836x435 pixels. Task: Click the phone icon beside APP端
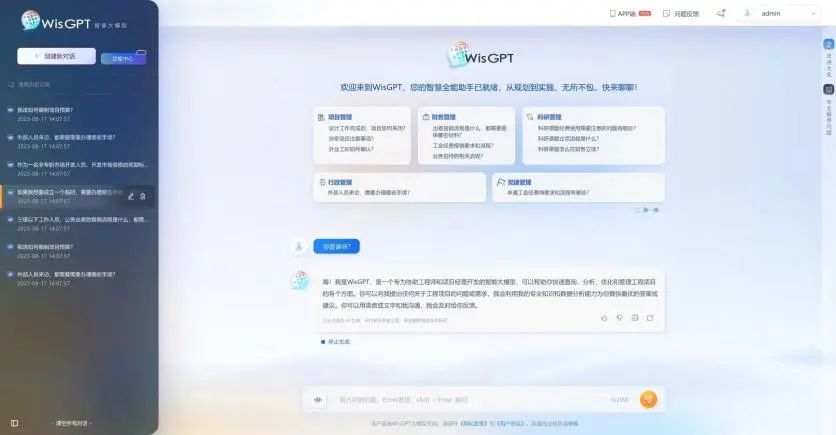pyautogui.click(x=612, y=13)
